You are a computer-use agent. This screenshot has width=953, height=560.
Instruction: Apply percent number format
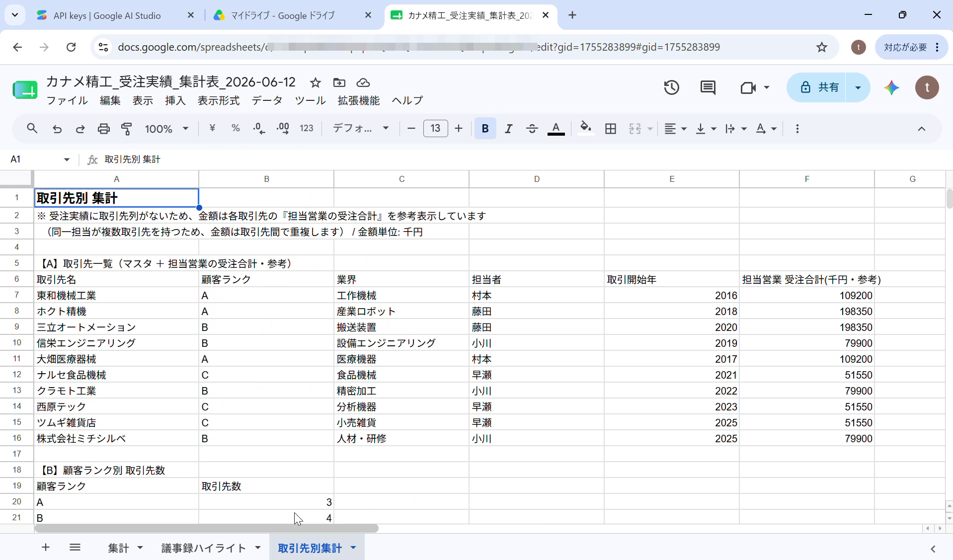(236, 128)
